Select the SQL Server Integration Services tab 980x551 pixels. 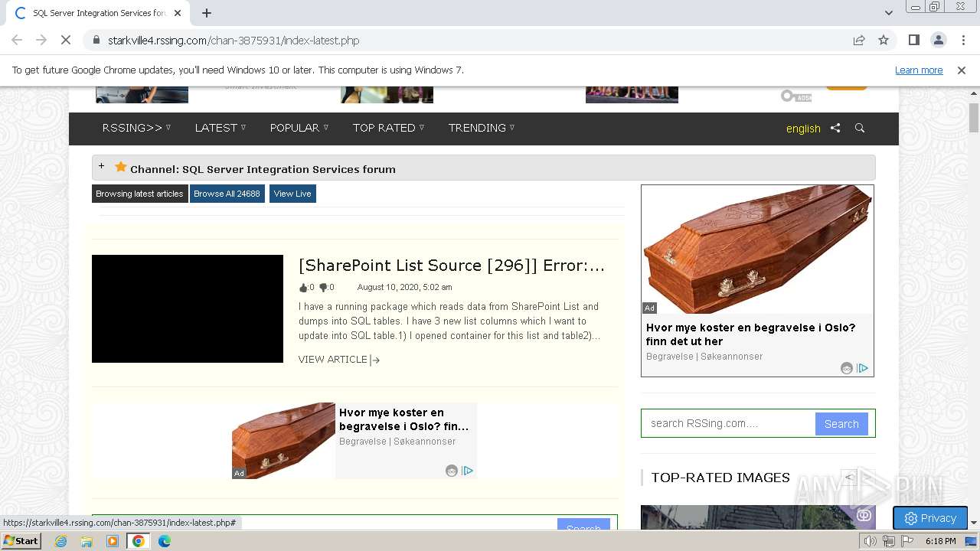96,13
